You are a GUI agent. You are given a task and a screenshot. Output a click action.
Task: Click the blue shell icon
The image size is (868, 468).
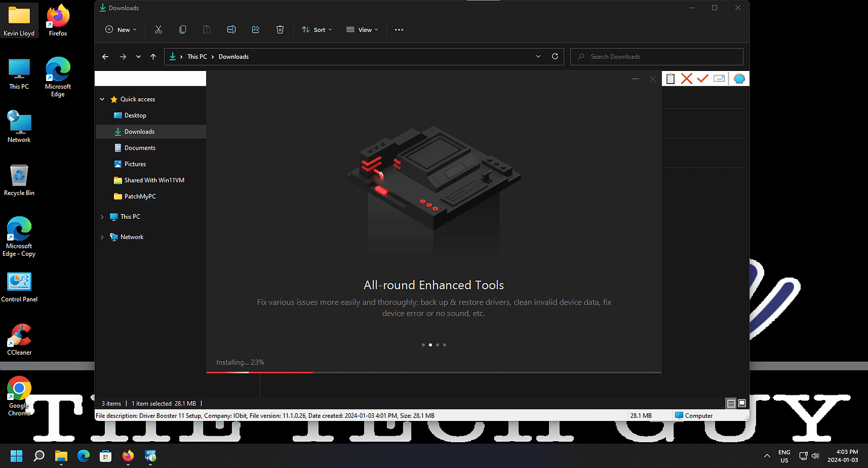739,79
